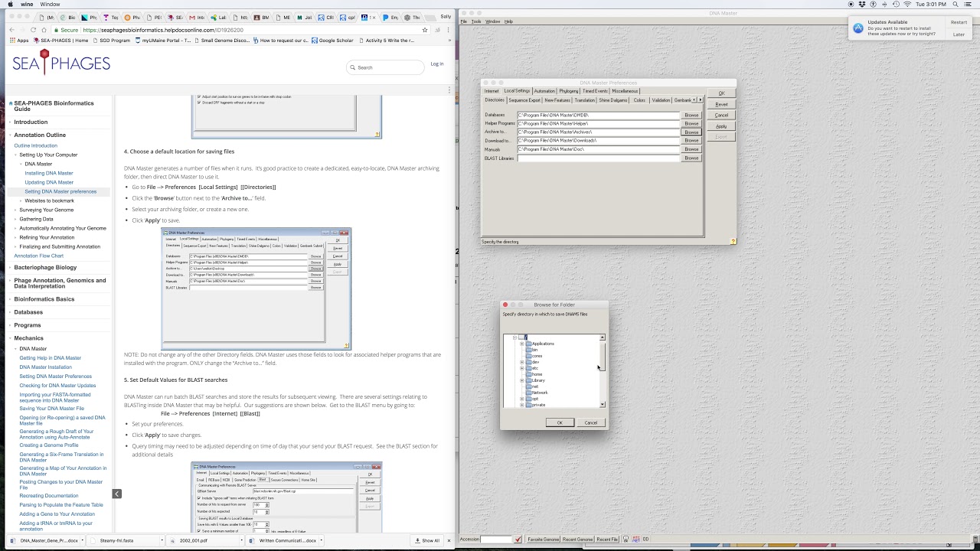This screenshot has width=980, height=551.
Task: Expand the dev folder node
Action: [x=521, y=362]
